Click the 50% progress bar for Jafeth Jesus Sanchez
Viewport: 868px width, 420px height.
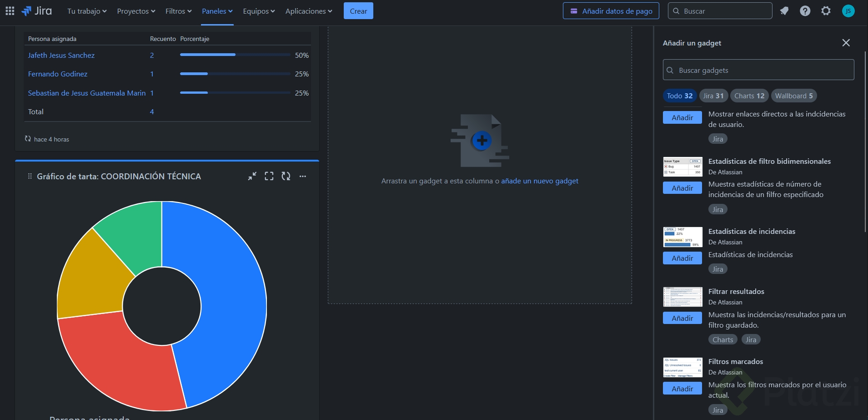click(x=235, y=55)
